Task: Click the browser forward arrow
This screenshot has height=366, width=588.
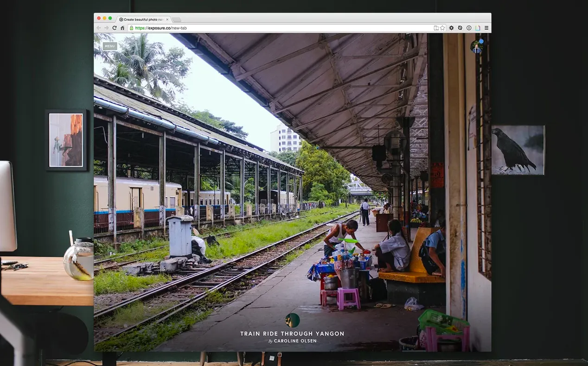Action: (106, 28)
